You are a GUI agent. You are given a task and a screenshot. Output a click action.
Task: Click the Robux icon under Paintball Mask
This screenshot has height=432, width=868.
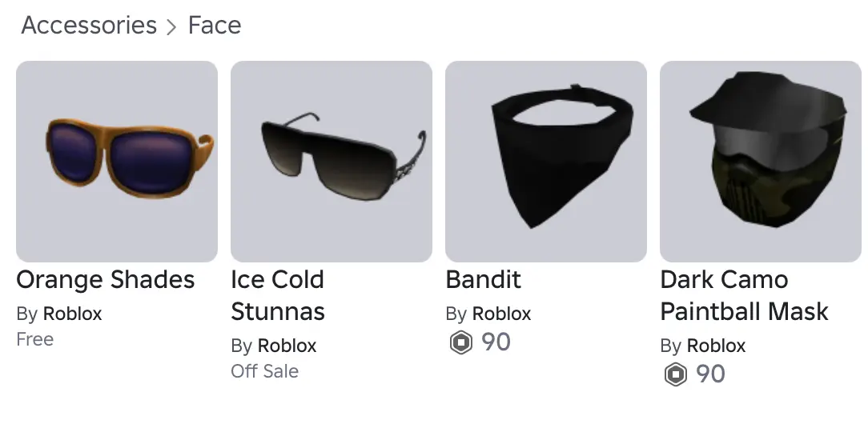point(675,374)
